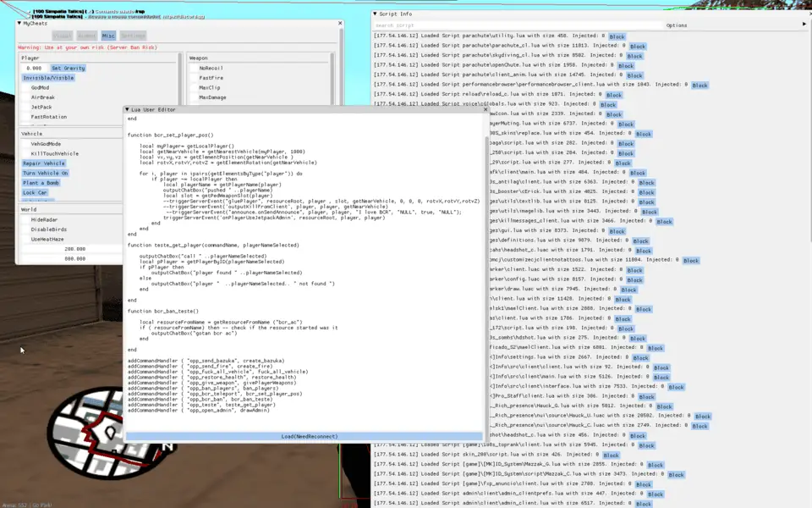Collapse the Script Info window
The height and width of the screenshot is (508, 812).
376,14
